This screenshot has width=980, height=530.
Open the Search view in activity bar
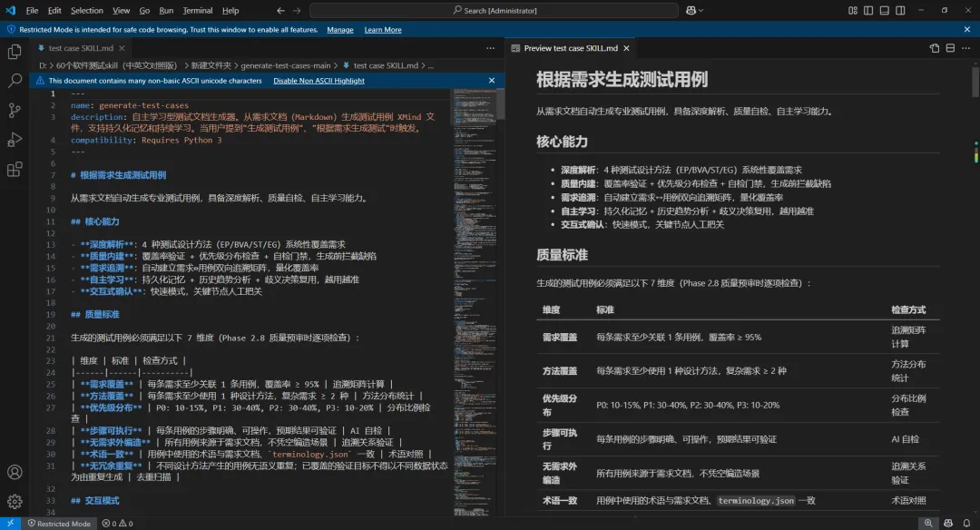point(15,81)
